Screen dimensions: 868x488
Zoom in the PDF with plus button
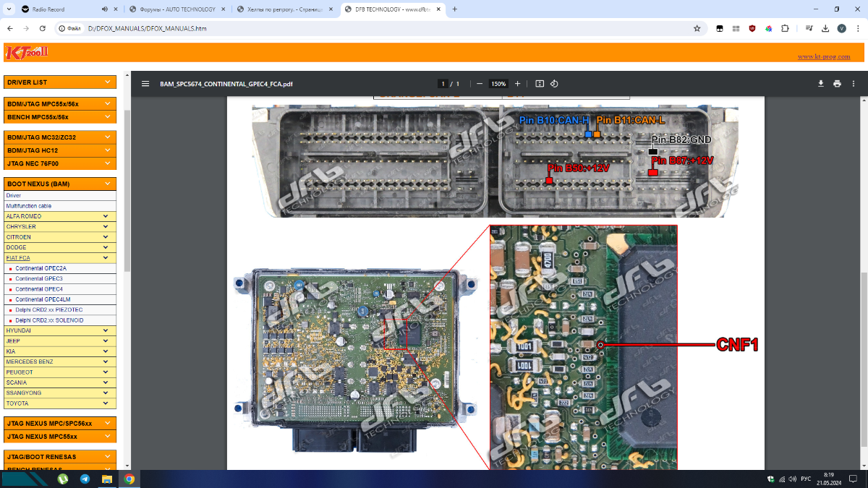[518, 84]
